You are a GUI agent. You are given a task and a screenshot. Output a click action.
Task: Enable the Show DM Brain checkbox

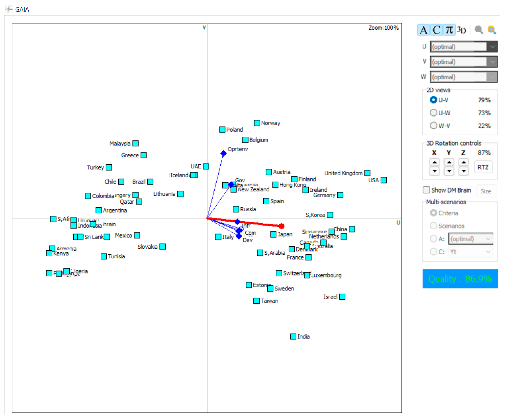pos(426,190)
